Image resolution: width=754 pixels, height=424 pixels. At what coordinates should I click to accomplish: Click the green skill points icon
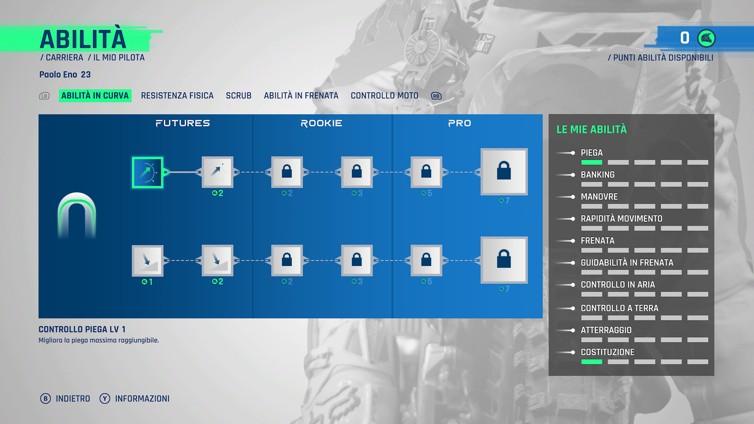click(x=707, y=38)
